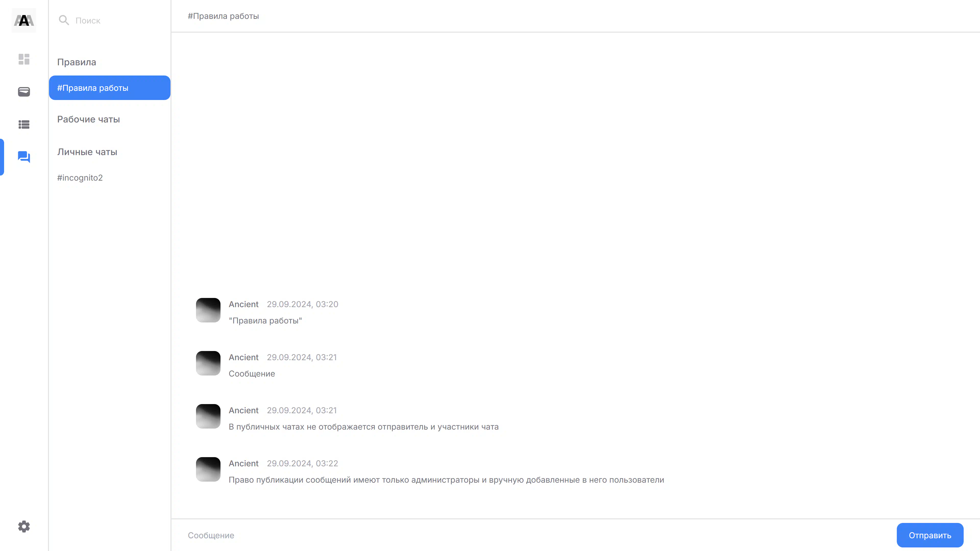Expand the Рабочие чаты section

pos(88,119)
